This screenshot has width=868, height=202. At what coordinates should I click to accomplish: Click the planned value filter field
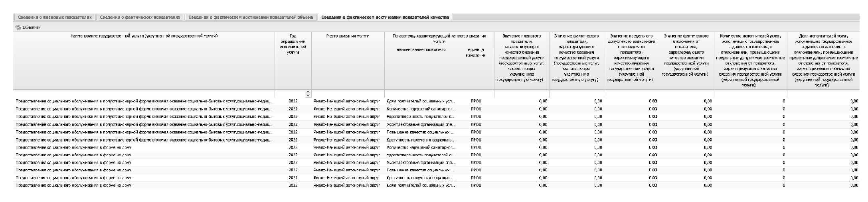[521, 94]
